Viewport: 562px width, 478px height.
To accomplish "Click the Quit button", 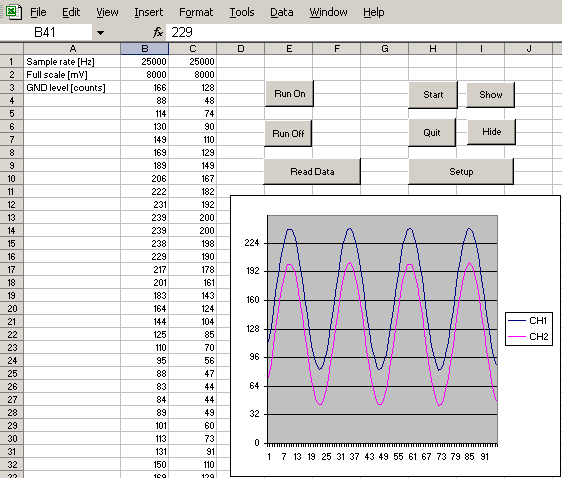I will (x=432, y=133).
